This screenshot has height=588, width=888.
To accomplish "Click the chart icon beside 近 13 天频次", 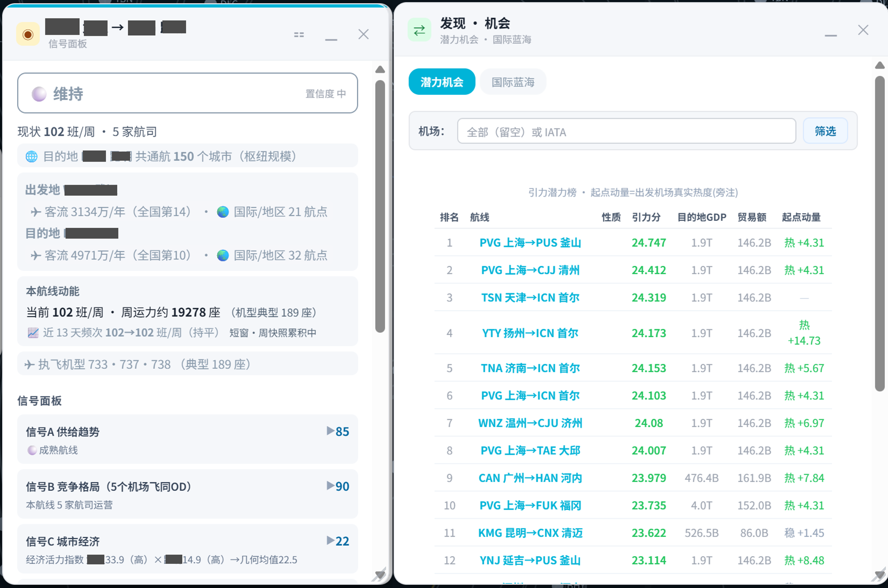I will pyautogui.click(x=33, y=333).
